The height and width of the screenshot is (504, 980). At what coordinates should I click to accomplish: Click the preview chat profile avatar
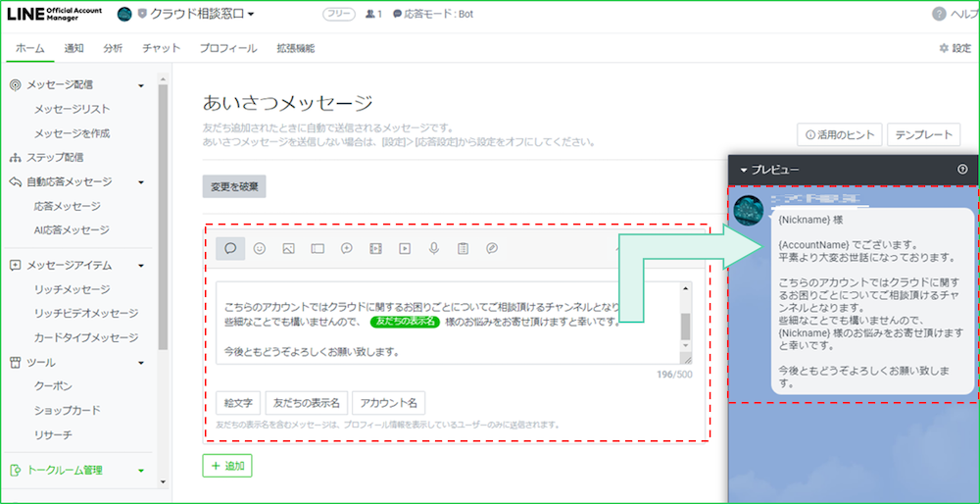[x=748, y=211]
